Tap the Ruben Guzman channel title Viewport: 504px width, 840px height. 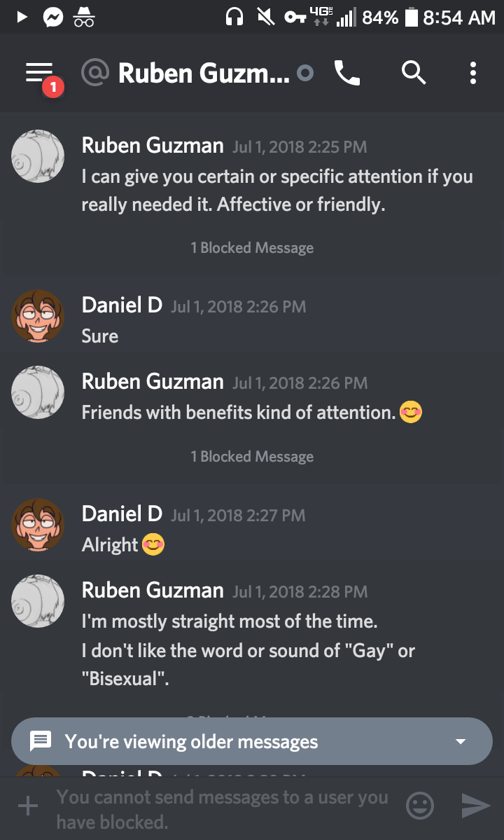[203, 72]
